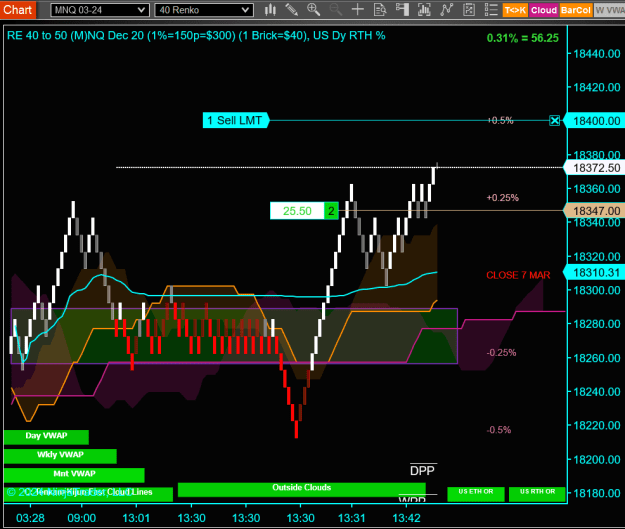Click the Mnt VWAP green button

(x=74, y=475)
